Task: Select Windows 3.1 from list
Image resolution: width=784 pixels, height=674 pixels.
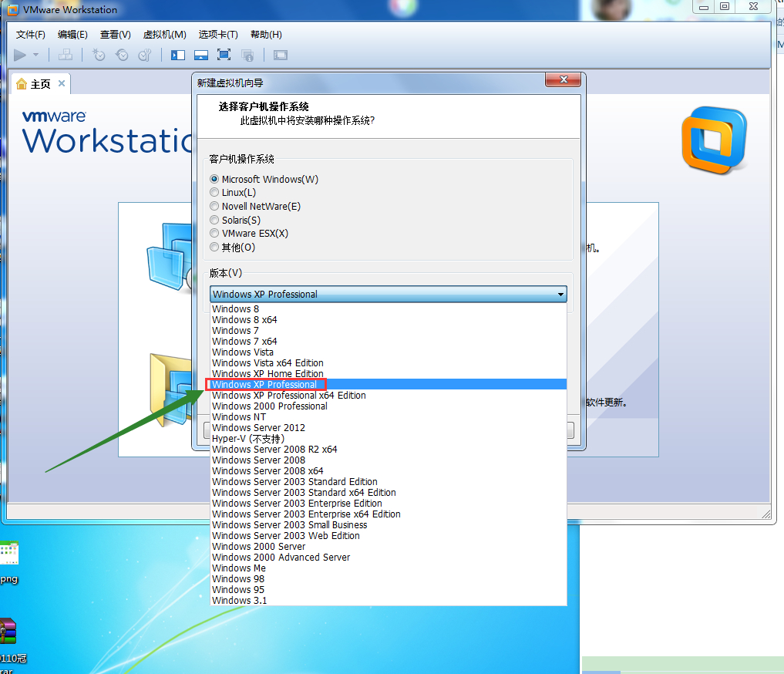Action: tap(388, 601)
